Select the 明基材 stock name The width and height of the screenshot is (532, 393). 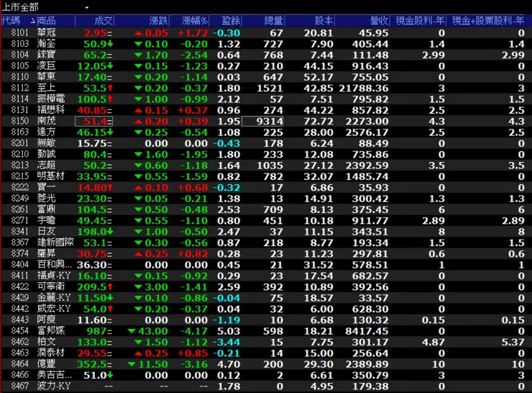point(50,176)
